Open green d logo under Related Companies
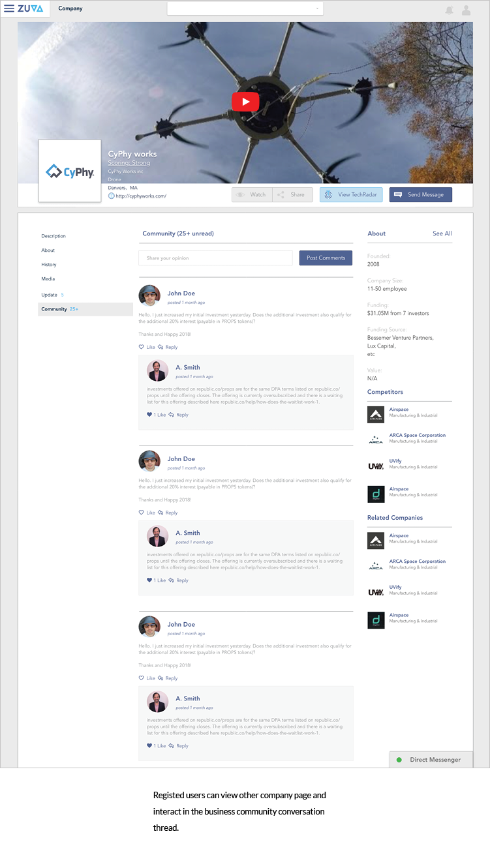Viewport: 490px width, 868px height. click(x=376, y=620)
